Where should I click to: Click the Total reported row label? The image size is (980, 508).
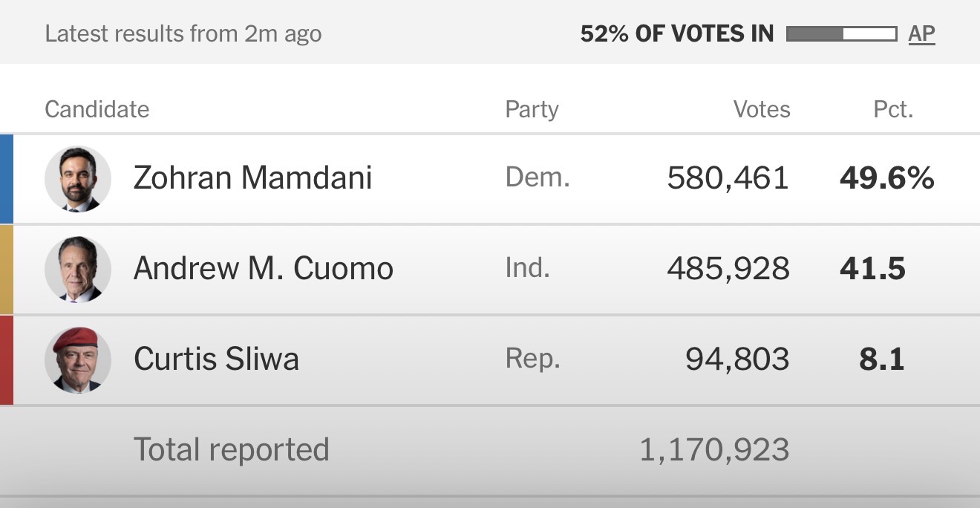[231, 450]
